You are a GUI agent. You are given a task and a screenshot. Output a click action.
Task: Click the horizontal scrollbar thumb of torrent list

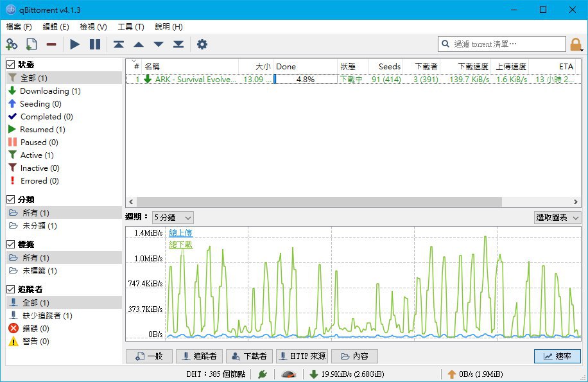point(319,202)
